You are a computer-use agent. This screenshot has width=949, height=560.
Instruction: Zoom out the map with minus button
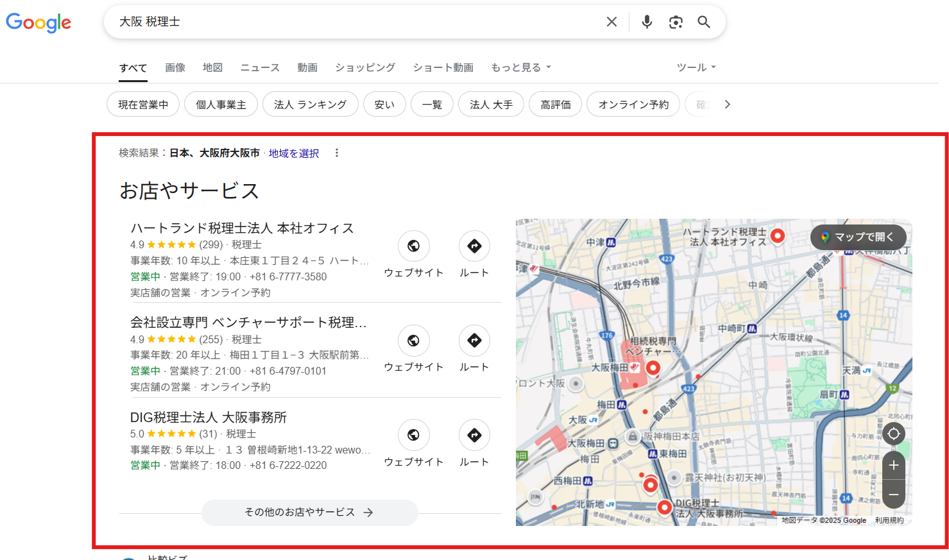coord(894,495)
